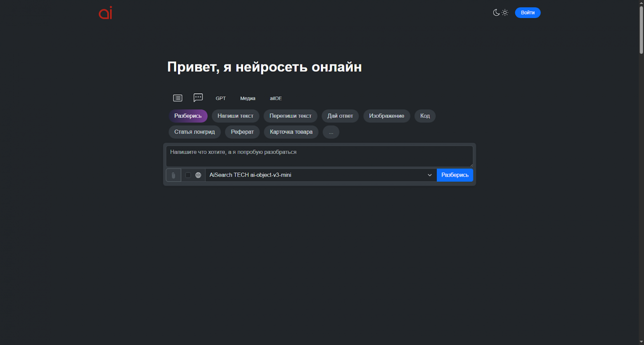Click the red ai logo
This screenshot has width=644, height=345.
[105, 13]
